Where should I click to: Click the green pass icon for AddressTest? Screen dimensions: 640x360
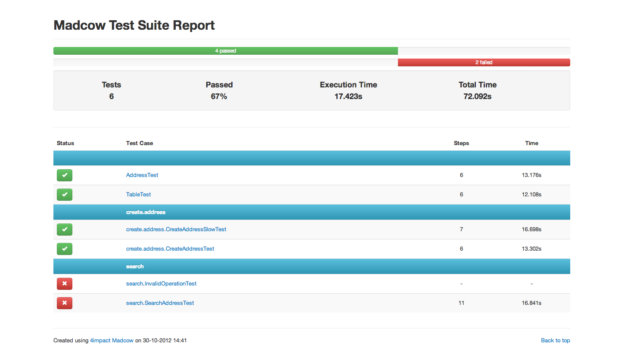[x=64, y=175]
